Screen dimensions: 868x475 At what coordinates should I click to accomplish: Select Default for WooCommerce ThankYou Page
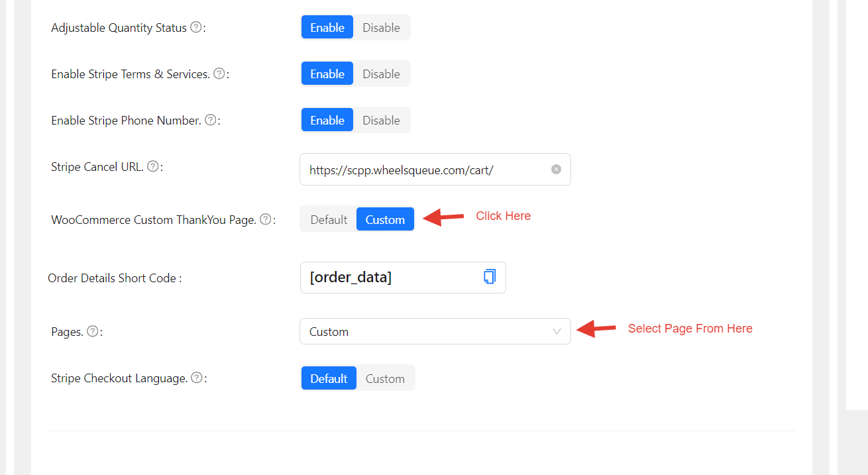click(329, 220)
